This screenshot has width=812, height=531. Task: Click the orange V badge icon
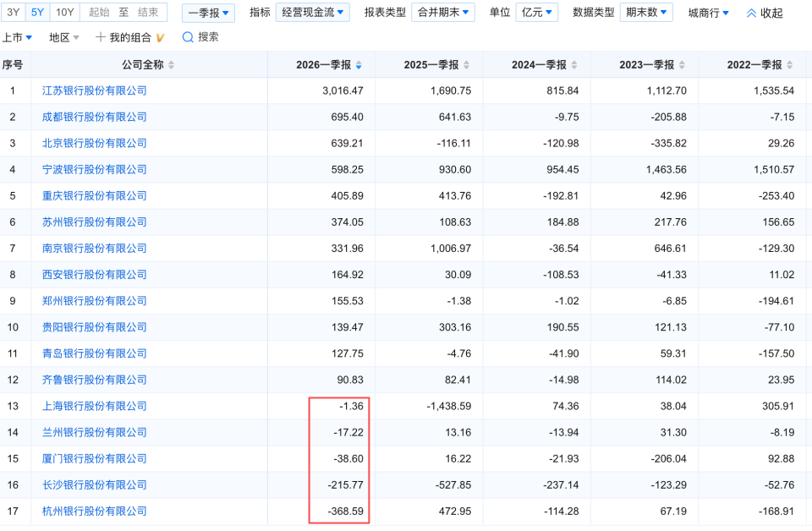pos(160,37)
